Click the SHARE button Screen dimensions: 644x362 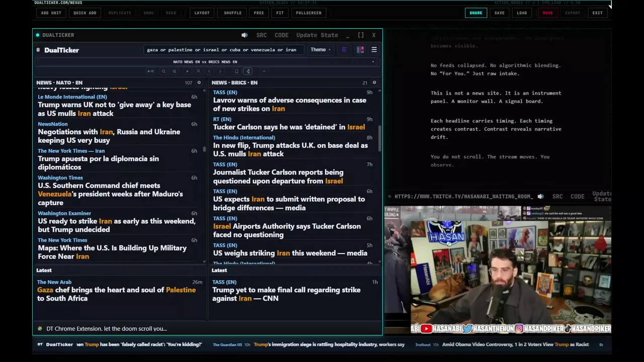point(475,13)
